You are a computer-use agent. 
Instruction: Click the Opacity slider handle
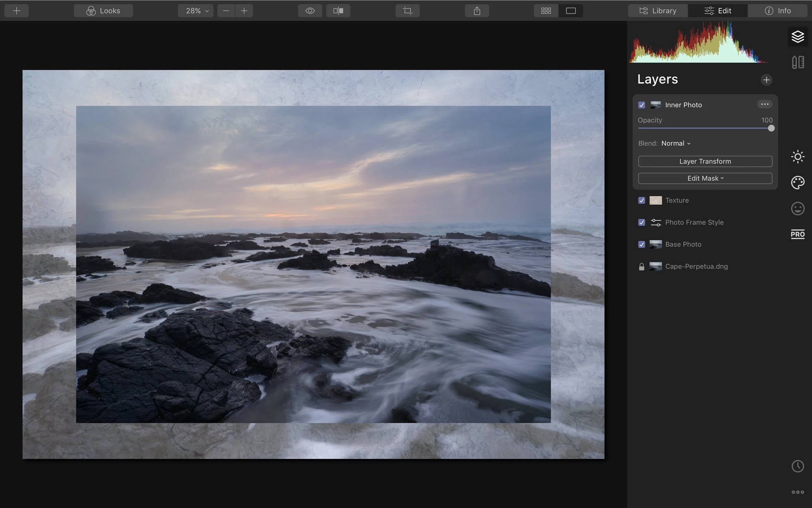770,128
